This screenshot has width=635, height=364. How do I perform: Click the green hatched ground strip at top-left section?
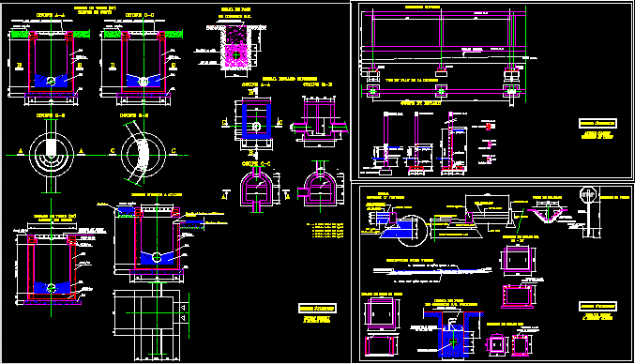click(x=19, y=35)
